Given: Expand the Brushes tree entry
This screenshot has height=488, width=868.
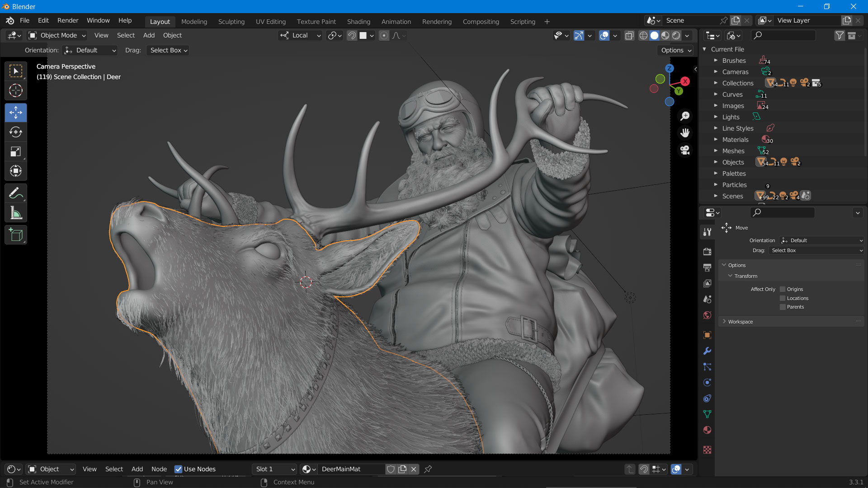Looking at the screenshot, I should coord(716,61).
